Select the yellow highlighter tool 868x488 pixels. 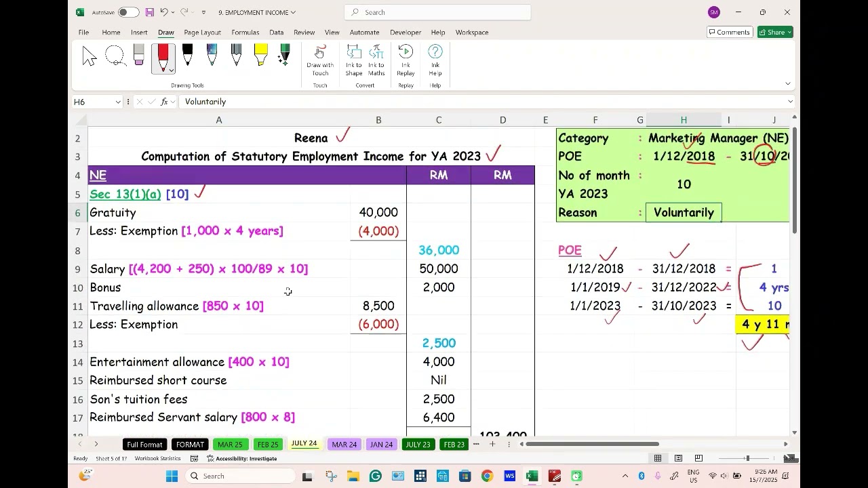click(x=261, y=56)
